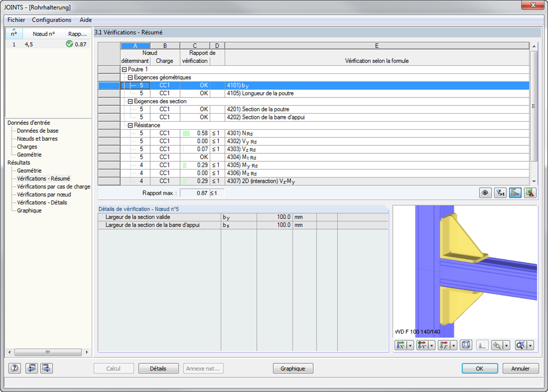Collapse the Exigences géométriques group
Viewport: 548px width, 392px height.
click(130, 77)
